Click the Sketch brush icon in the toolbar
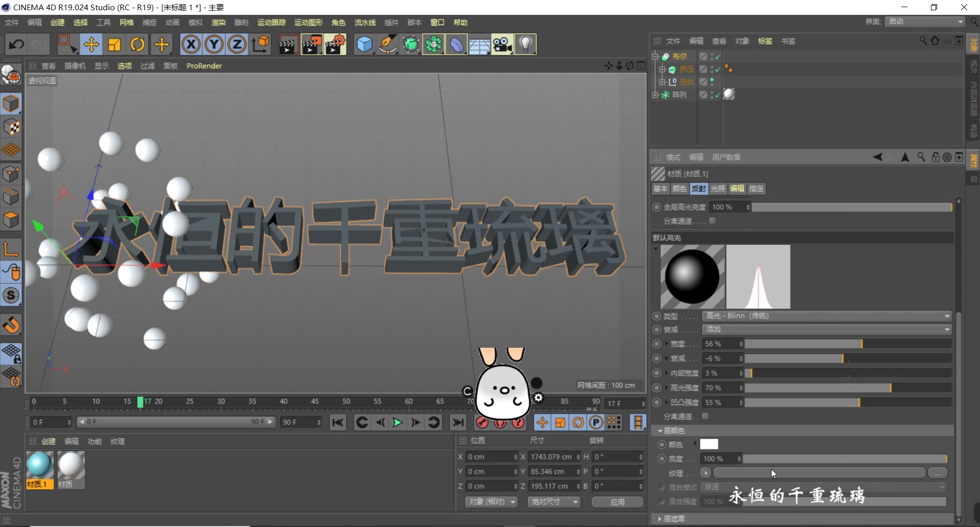 click(x=388, y=44)
